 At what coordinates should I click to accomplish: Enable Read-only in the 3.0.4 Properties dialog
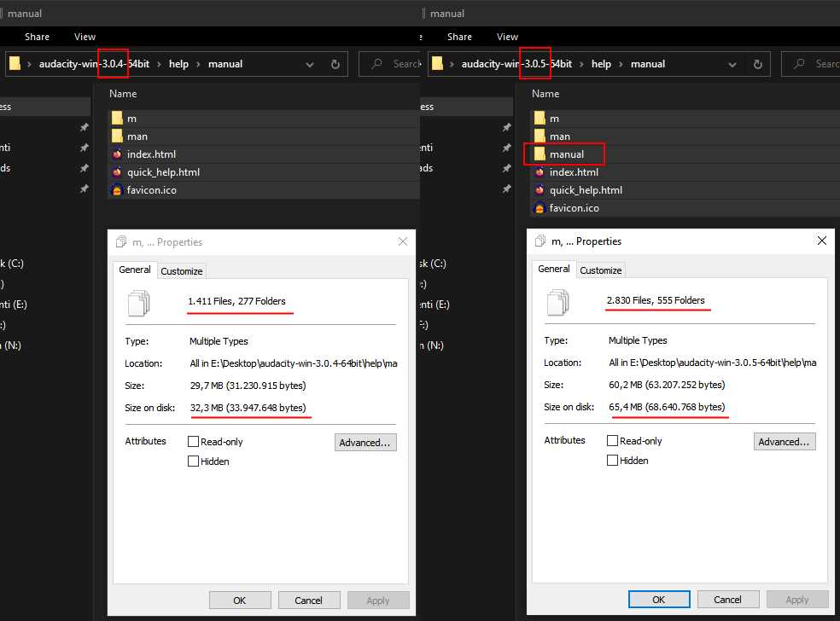pyautogui.click(x=194, y=442)
